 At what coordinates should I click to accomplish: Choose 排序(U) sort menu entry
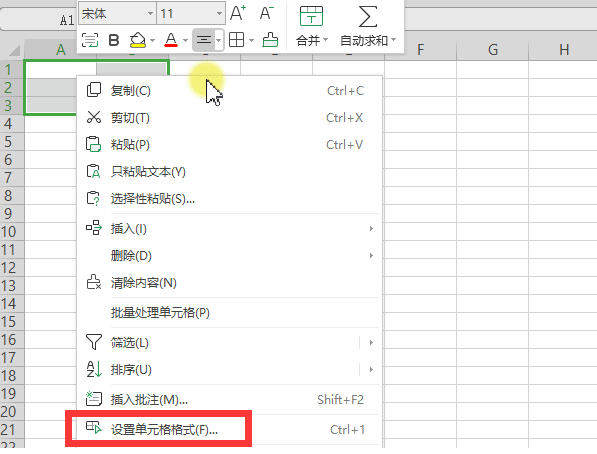[229, 369]
